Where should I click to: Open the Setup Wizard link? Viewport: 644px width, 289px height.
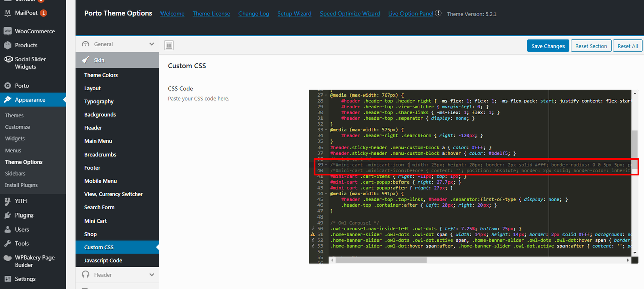click(294, 14)
